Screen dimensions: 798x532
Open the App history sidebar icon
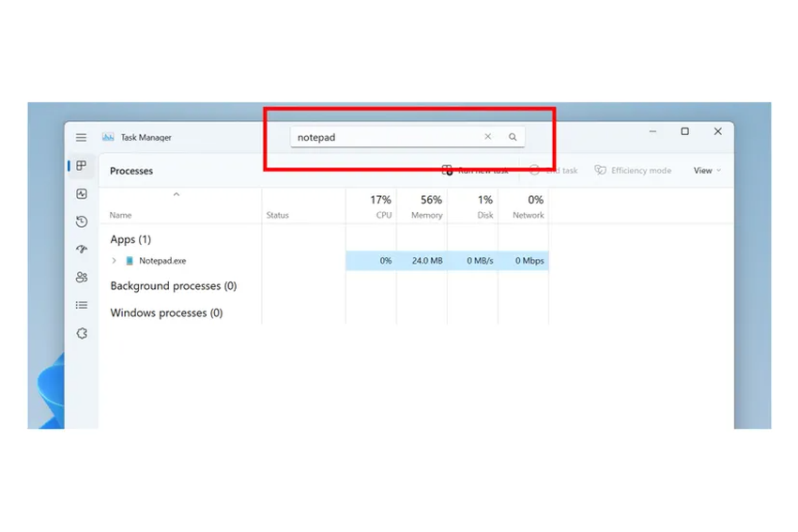[x=82, y=222]
